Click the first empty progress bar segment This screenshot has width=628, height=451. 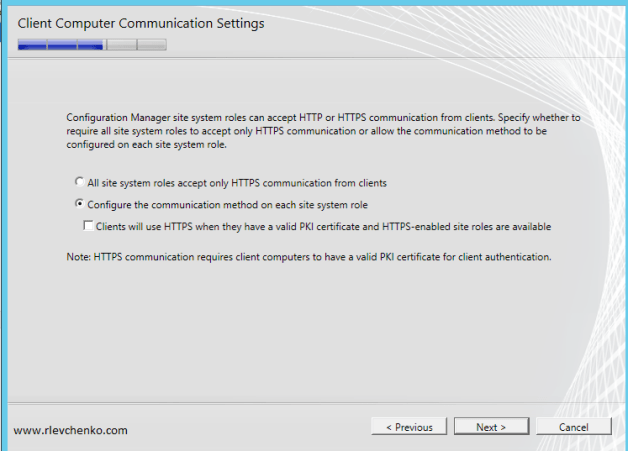click(x=121, y=44)
